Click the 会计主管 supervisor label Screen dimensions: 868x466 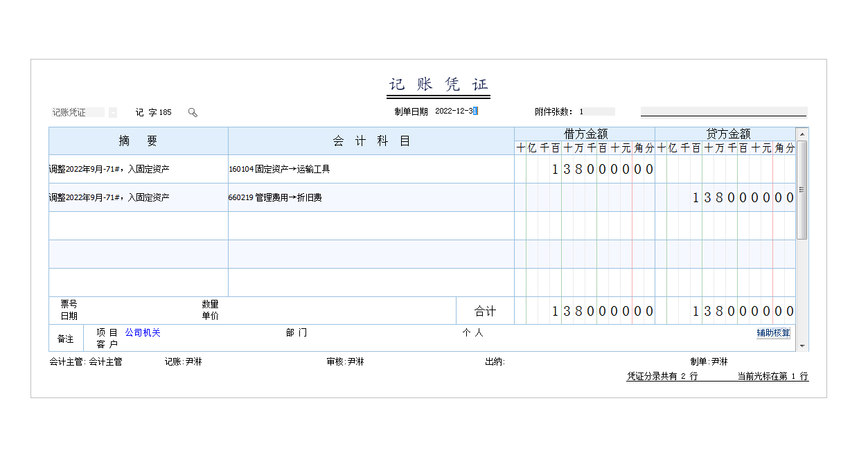click(85, 361)
